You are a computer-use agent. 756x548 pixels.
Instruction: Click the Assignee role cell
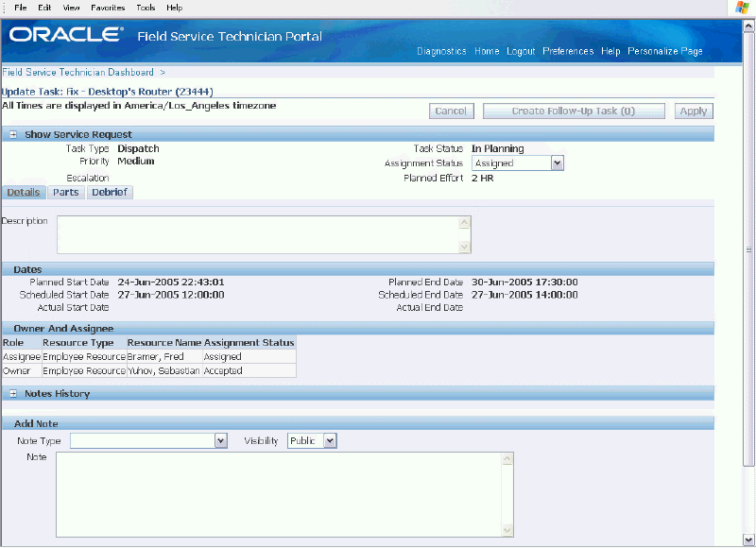pos(22,356)
